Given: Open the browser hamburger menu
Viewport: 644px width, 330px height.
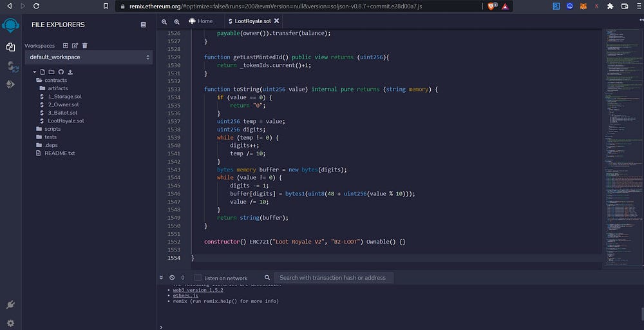Looking at the screenshot, I should coord(639,6).
